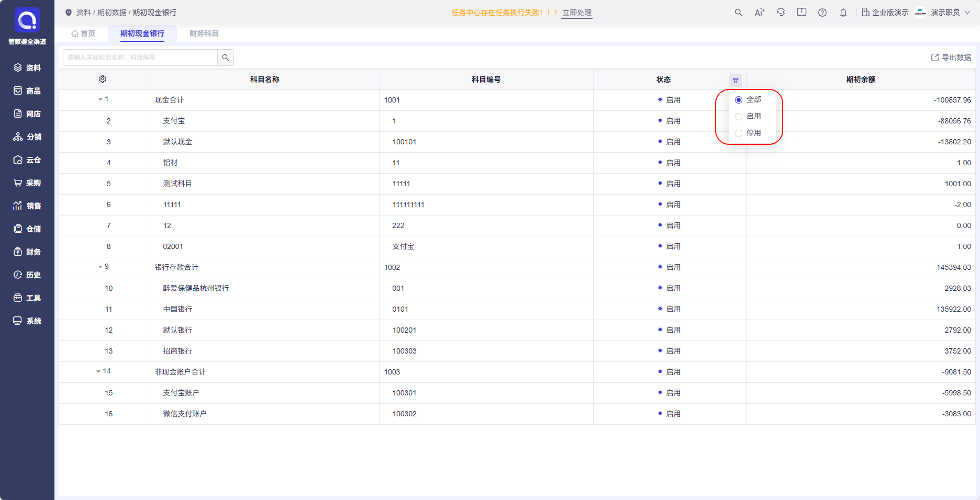The width and height of the screenshot is (980, 500).
Task: Open the 仓储 sidebar menu
Action: (27, 229)
